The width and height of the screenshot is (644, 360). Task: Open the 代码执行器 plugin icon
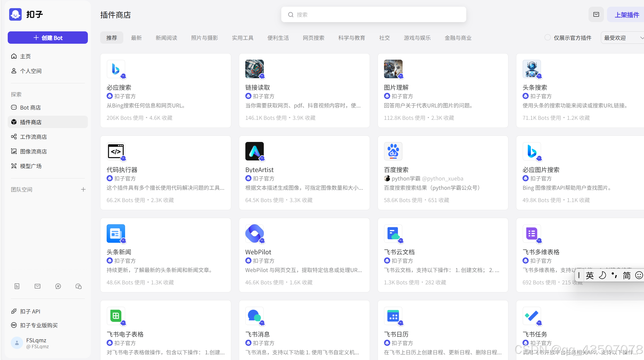pyautogui.click(x=116, y=151)
